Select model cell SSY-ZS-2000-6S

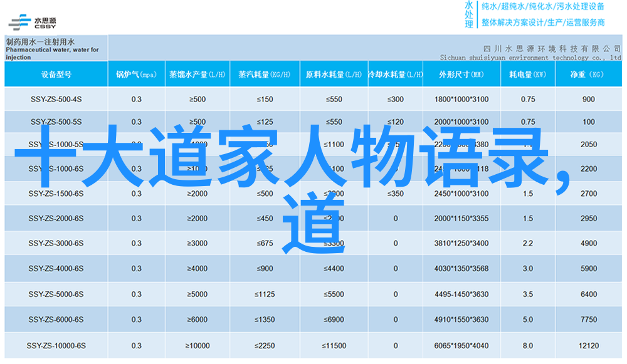56,218
